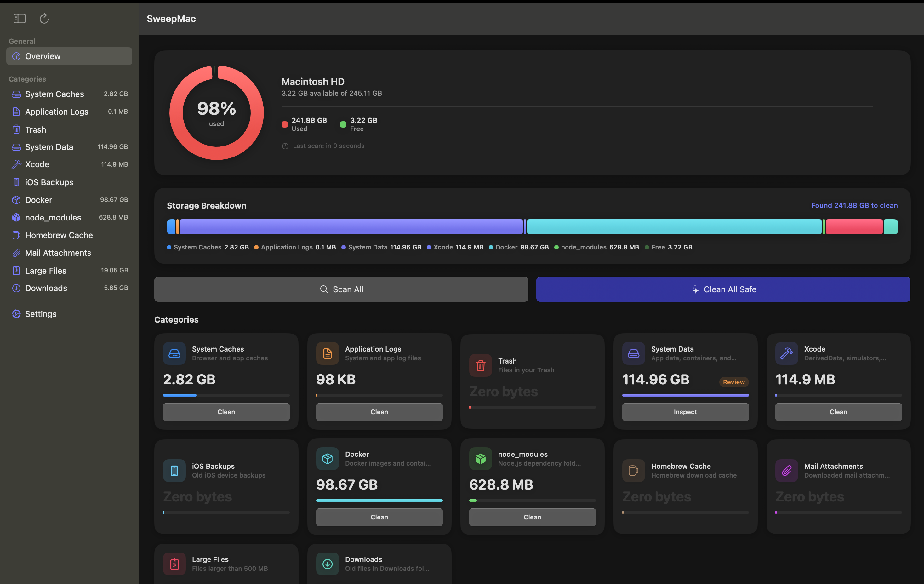Click the refresh icon in the toolbar

coord(44,18)
